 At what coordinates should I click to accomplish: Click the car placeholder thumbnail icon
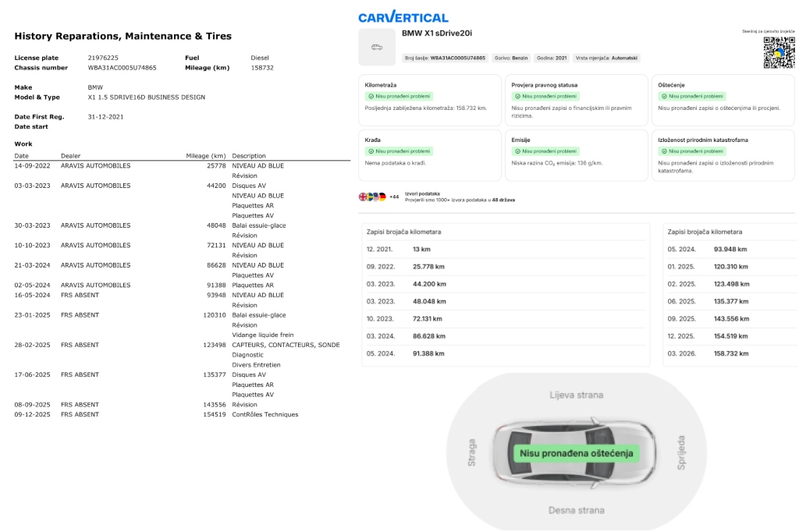click(x=377, y=48)
